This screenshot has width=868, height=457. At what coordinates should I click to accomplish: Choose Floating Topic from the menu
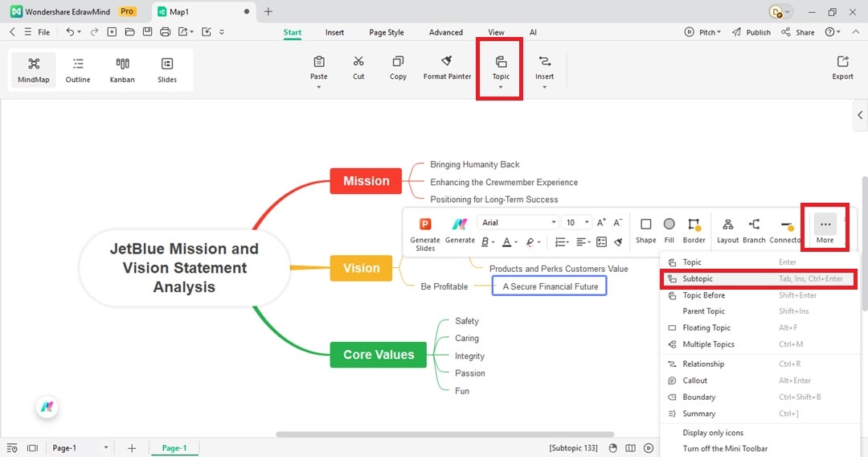pyautogui.click(x=759, y=327)
